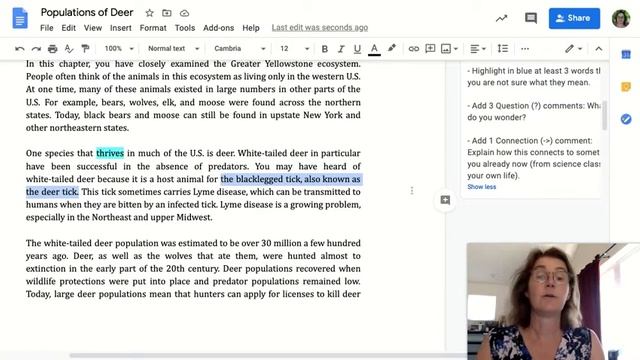
Task: Click the Insert link icon
Action: (x=413, y=49)
